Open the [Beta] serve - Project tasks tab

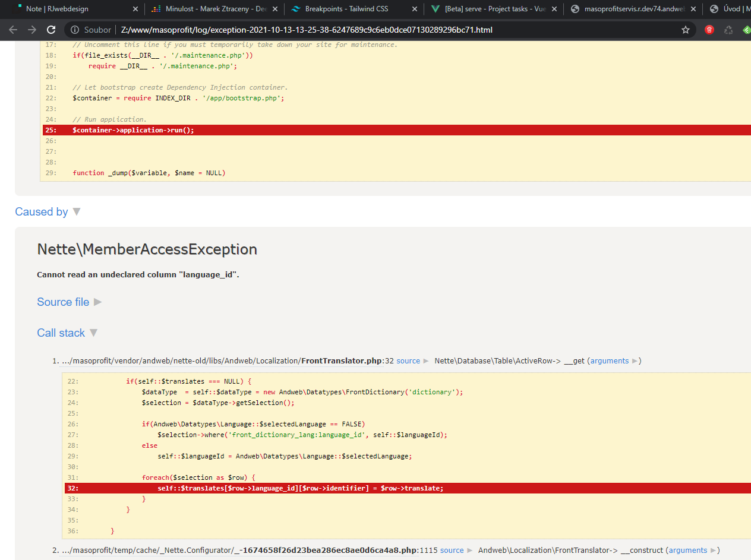[488, 9]
